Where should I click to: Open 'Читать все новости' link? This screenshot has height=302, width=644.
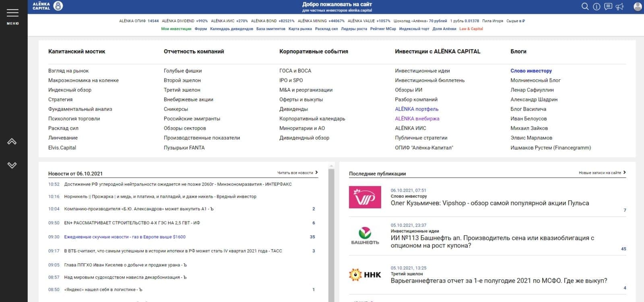[297, 173]
